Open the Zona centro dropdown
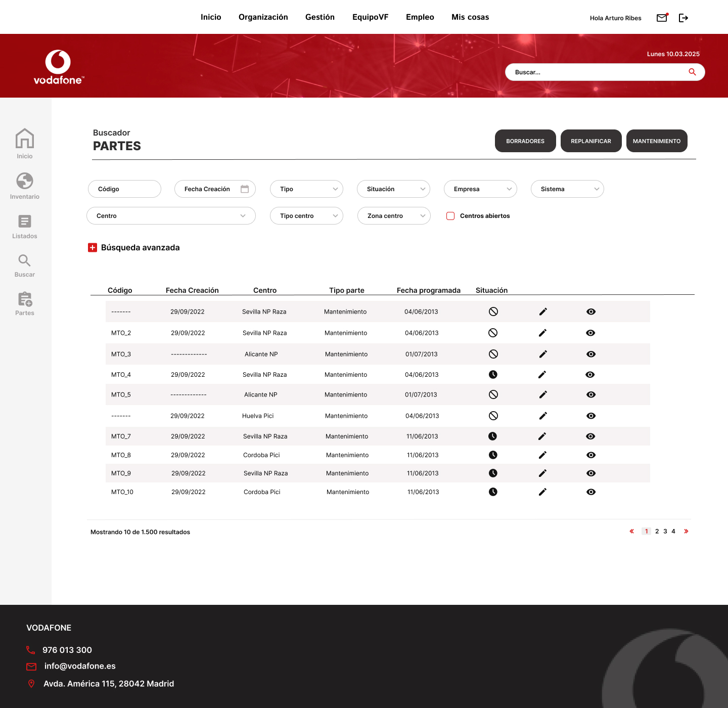 394,215
